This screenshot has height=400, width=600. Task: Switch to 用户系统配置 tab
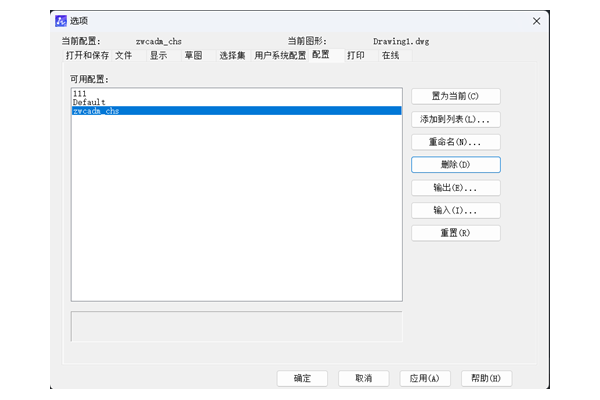pos(280,56)
